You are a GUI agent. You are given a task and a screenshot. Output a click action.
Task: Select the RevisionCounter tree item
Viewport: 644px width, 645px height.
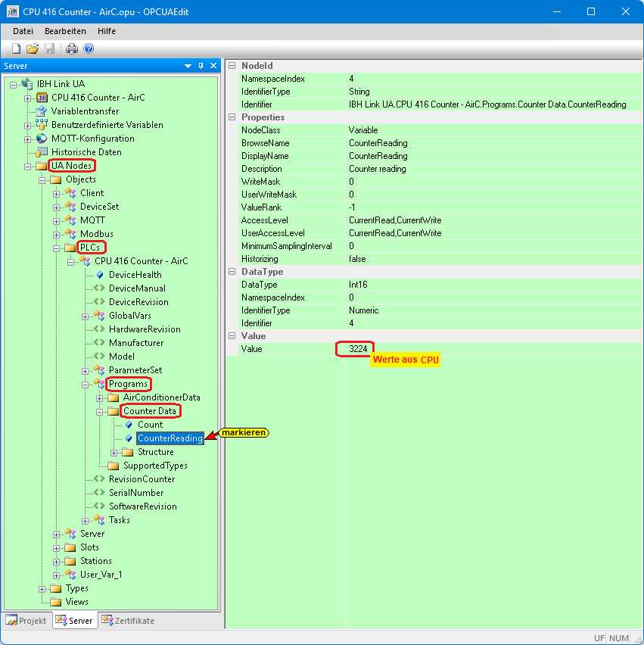(142, 479)
